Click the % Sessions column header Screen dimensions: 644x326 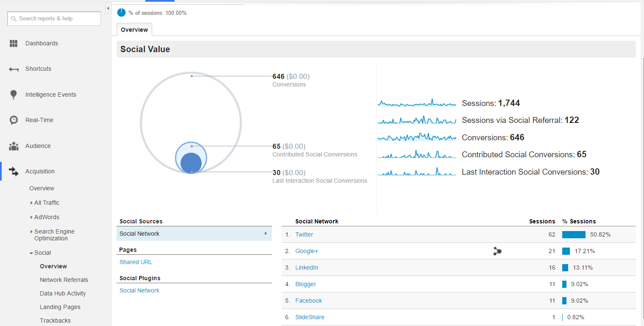pos(579,221)
